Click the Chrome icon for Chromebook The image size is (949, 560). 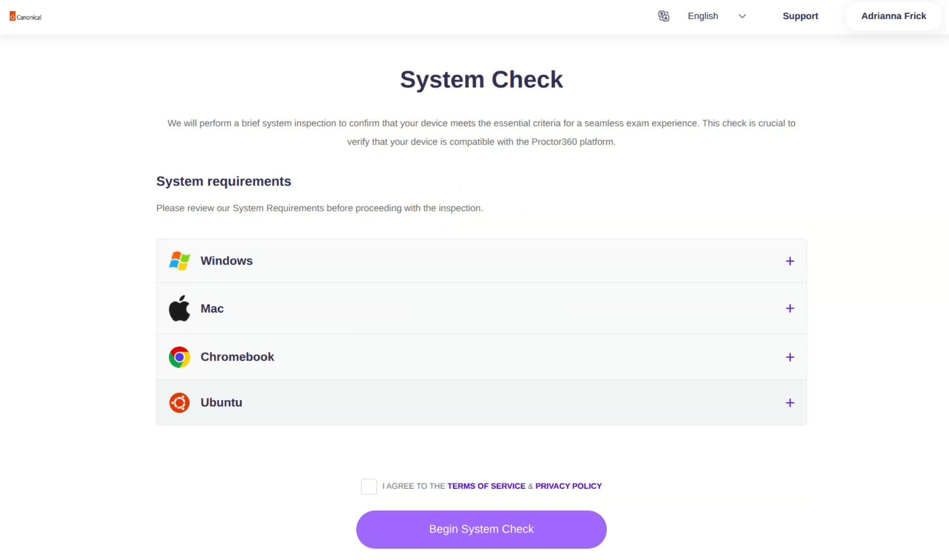point(179,357)
